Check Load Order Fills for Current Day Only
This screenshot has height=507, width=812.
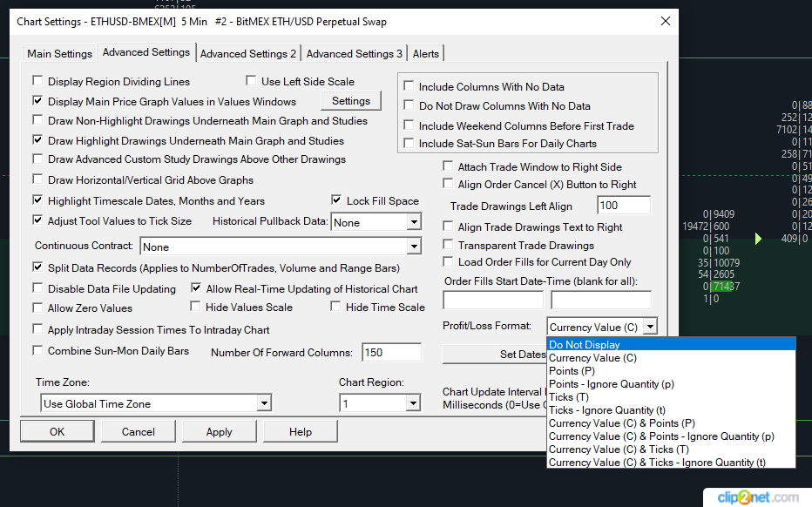coord(448,261)
